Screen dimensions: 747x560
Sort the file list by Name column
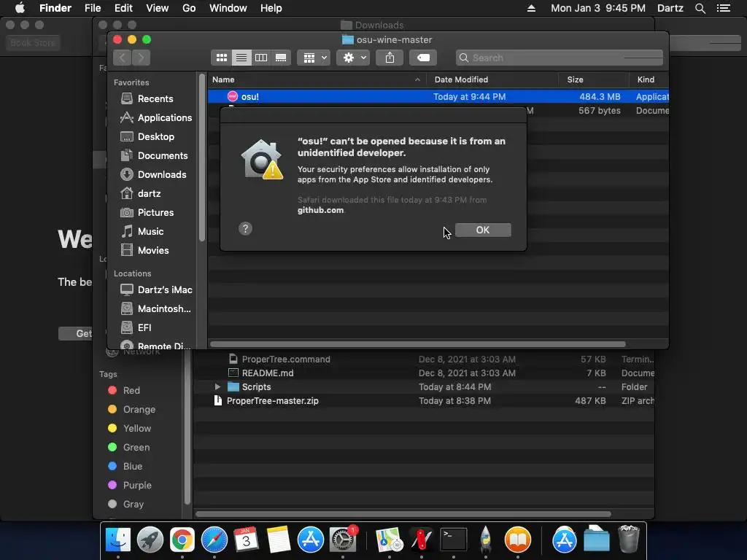pos(317,79)
